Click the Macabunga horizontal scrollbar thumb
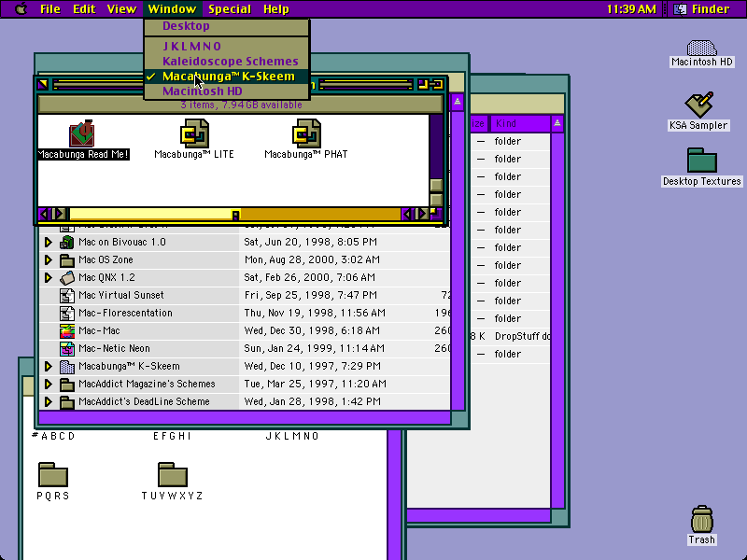This screenshot has width=747, height=560. coord(235,215)
